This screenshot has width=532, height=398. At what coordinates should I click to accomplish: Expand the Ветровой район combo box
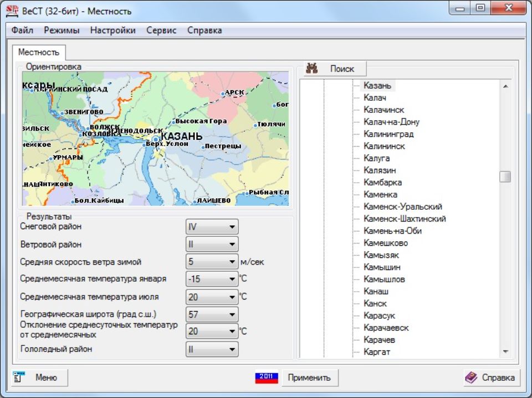(232, 244)
